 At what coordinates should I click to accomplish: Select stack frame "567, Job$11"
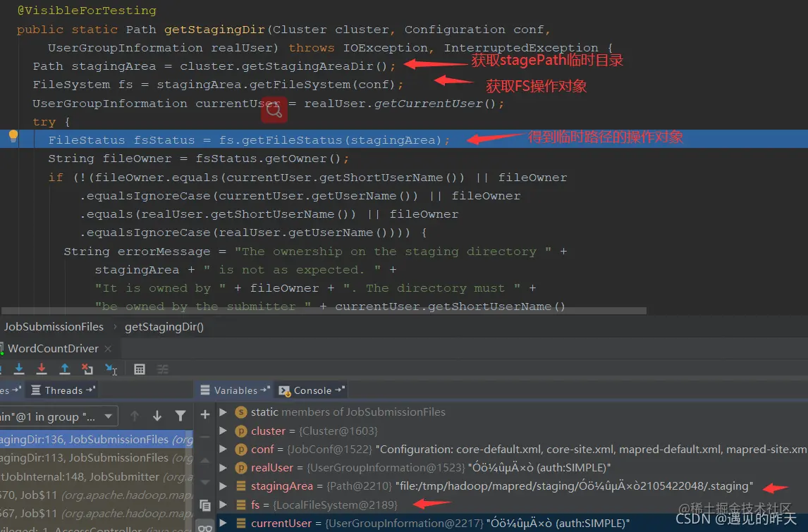click(97, 514)
